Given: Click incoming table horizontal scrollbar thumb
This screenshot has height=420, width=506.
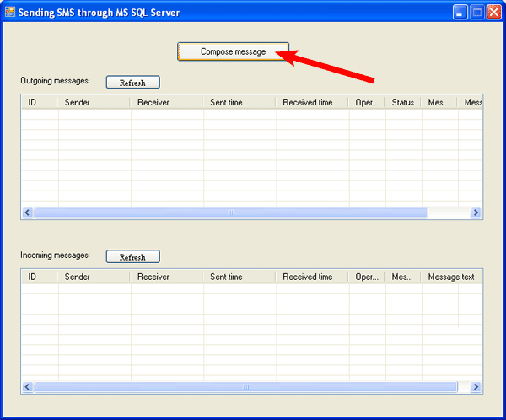Looking at the screenshot, I should [246, 387].
